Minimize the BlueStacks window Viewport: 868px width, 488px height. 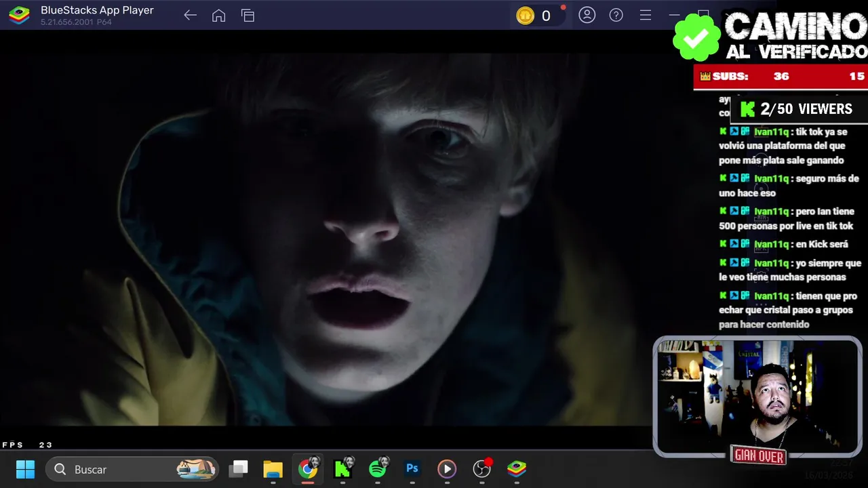point(674,15)
